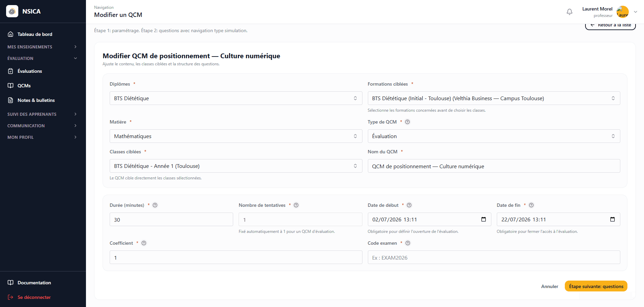The image size is (644, 307).
Task: Click the help icon next to Date de fin
Action: tap(531, 205)
